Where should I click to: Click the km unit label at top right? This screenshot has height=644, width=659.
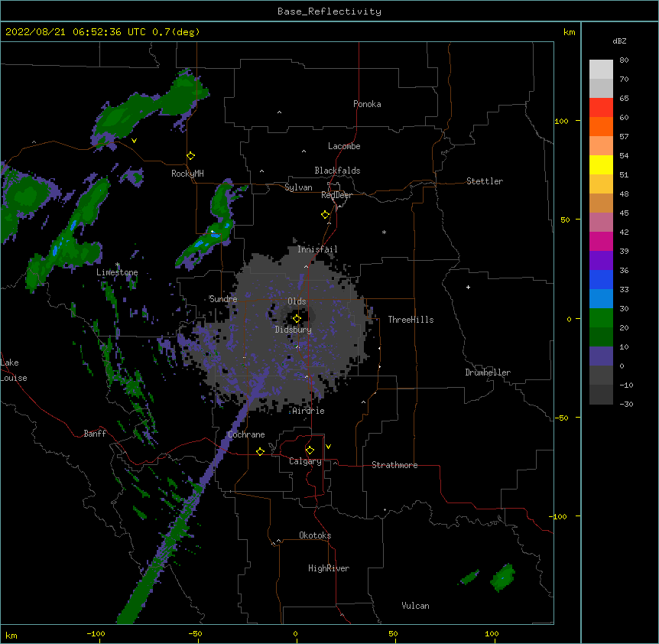(569, 32)
